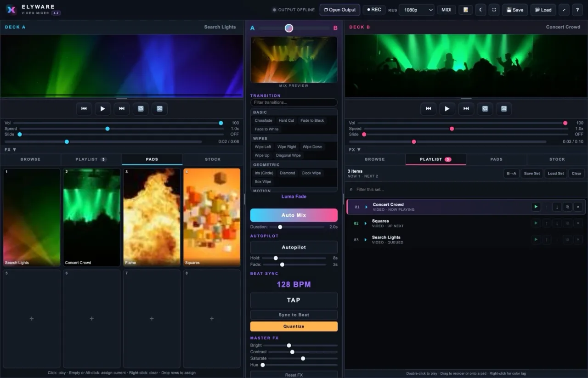Toggle the dark mode moon icon
588x378 pixels.
coord(481,10)
